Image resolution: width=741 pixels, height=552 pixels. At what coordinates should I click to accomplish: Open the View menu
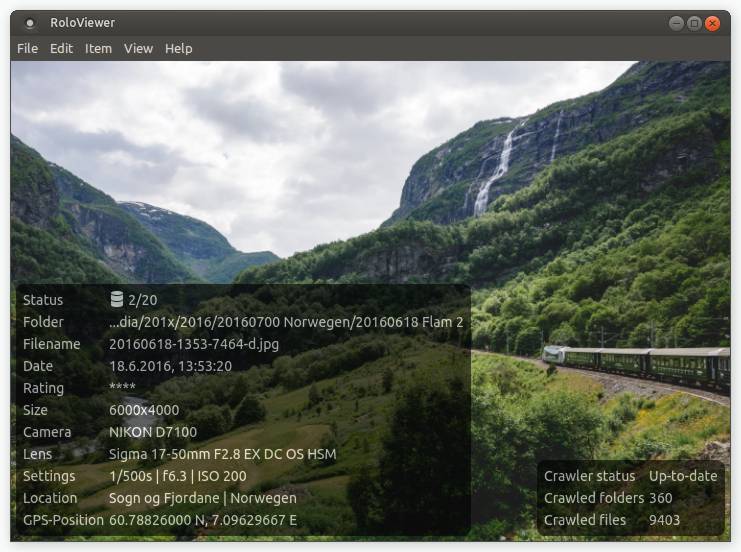[138, 49]
